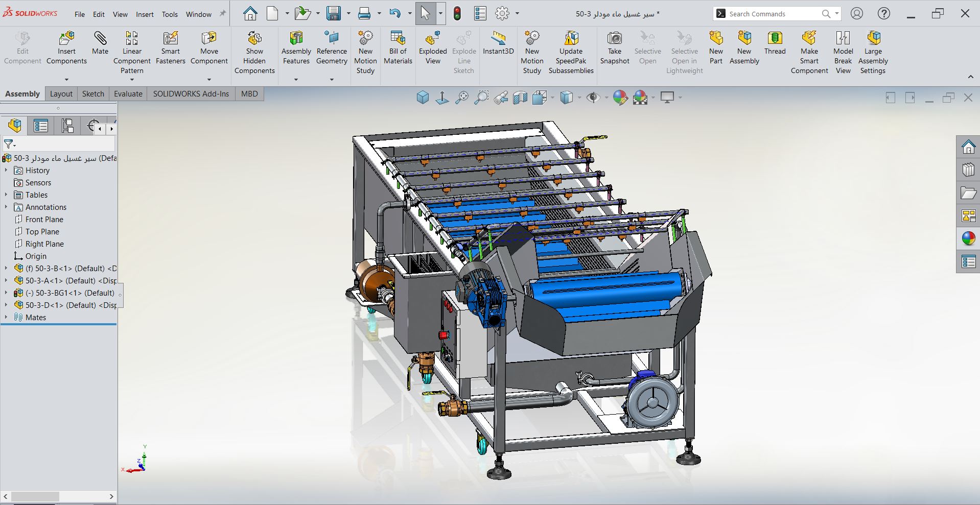Open Options gear icon
This screenshot has width=980, height=505.
pos(503,13)
